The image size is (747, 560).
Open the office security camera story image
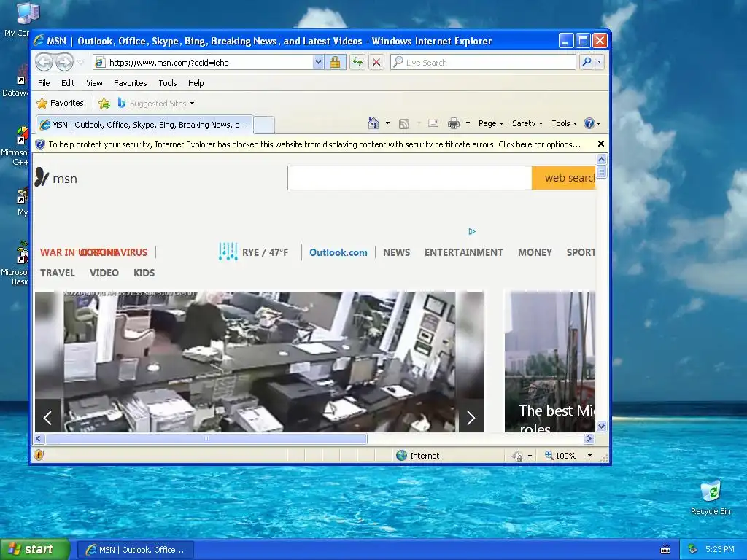[260, 362]
